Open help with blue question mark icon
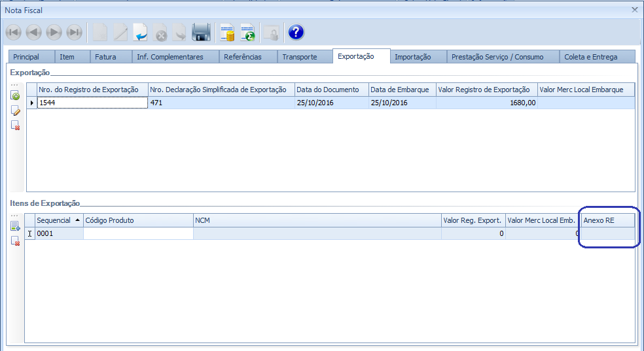 point(296,32)
